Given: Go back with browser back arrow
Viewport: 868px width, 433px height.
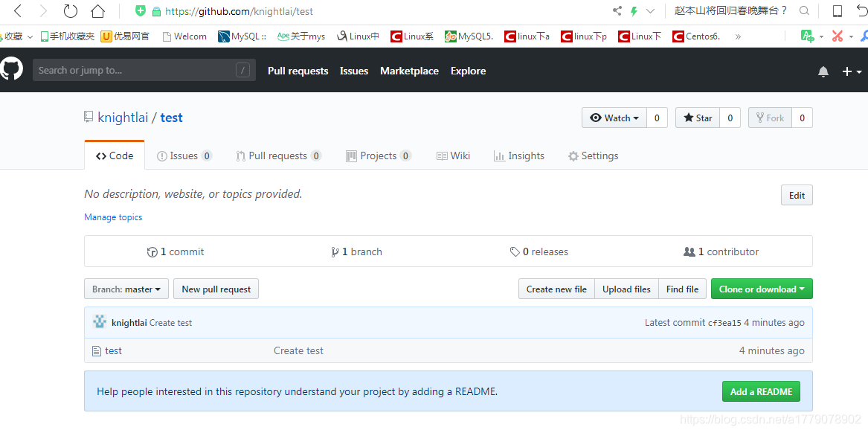Looking at the screenshot, I should tap(17, 11).
